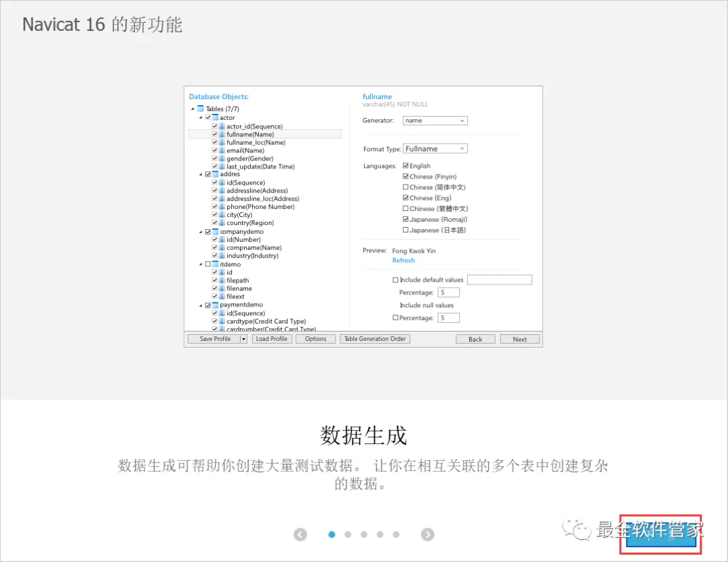Collapse the companydemo table node
The width and height of the screenshot is (728, 562).
(x=201, y=232)
